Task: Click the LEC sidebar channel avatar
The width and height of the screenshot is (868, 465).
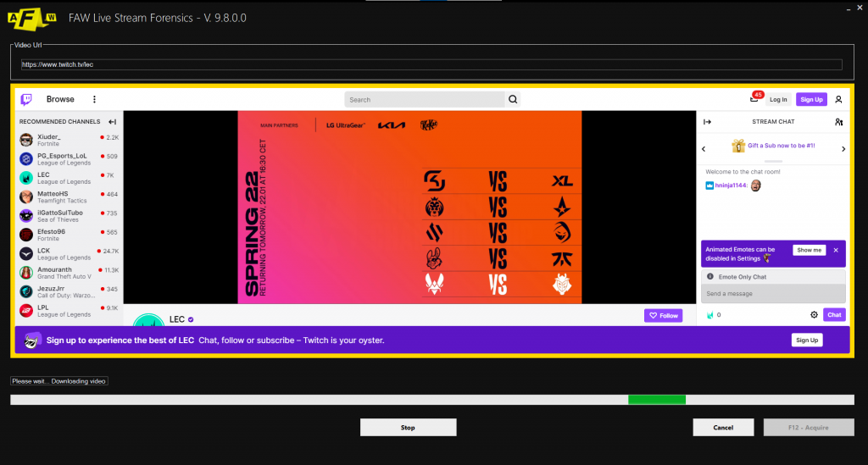Action: [x=26, y=178]
